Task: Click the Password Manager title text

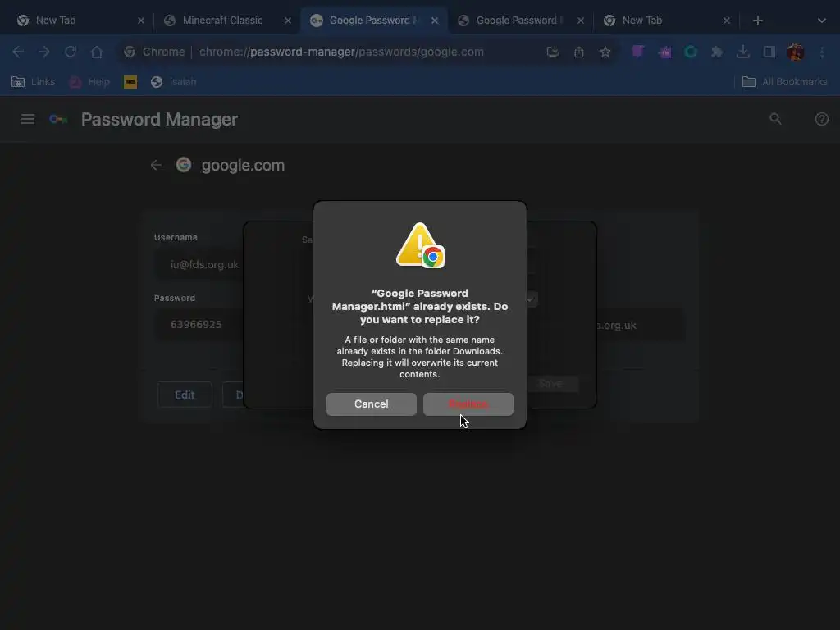Action: click(159, 119)
